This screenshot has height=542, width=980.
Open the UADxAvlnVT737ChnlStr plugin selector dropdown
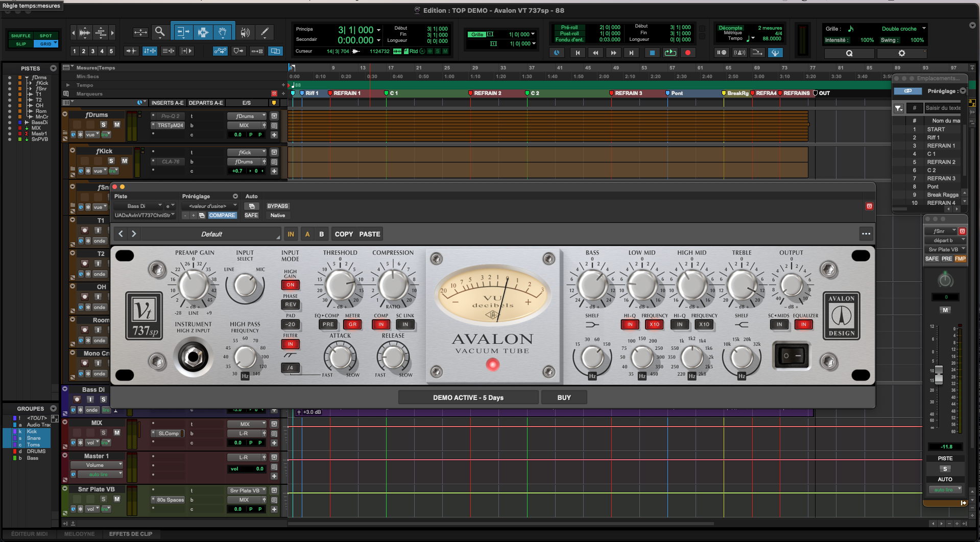pyautogui.click(x=145, y=215)
